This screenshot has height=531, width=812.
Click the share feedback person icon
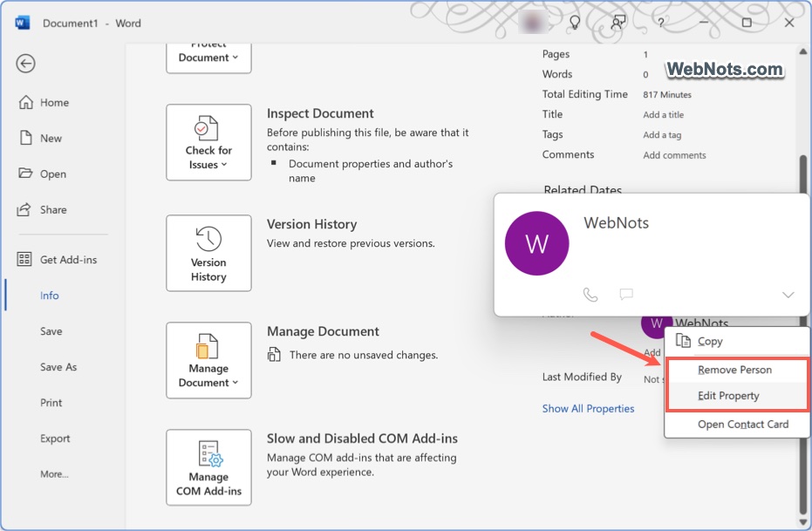tap(618, 23)
